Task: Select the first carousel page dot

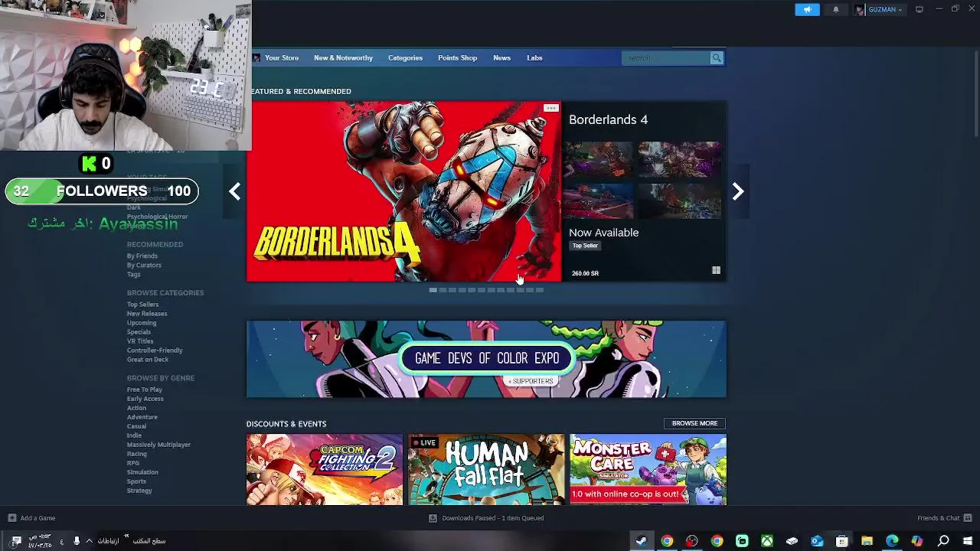Action: pyautogui.click(x=433, y=290)
